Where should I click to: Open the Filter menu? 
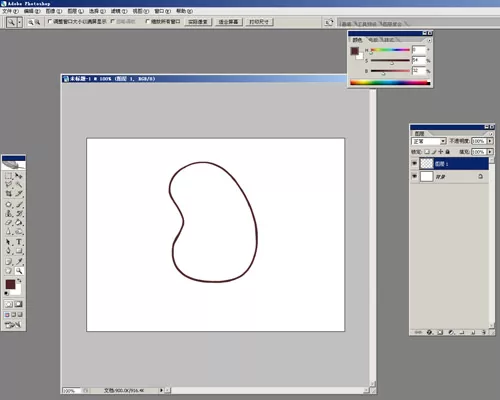pyautogui.click(x=119, y=11)
